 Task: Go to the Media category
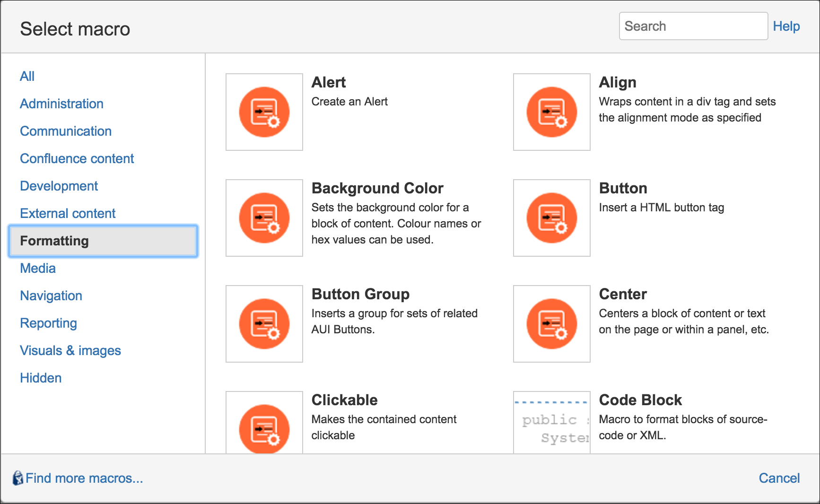pos(38,268)
